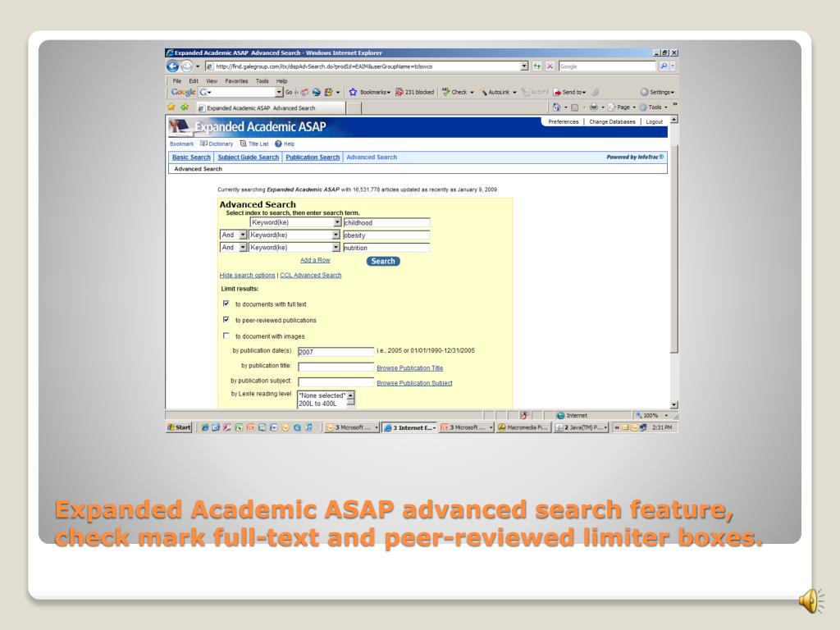Click the blue Search button
Screen dimensions: 840x630
(x=383, y=261)
